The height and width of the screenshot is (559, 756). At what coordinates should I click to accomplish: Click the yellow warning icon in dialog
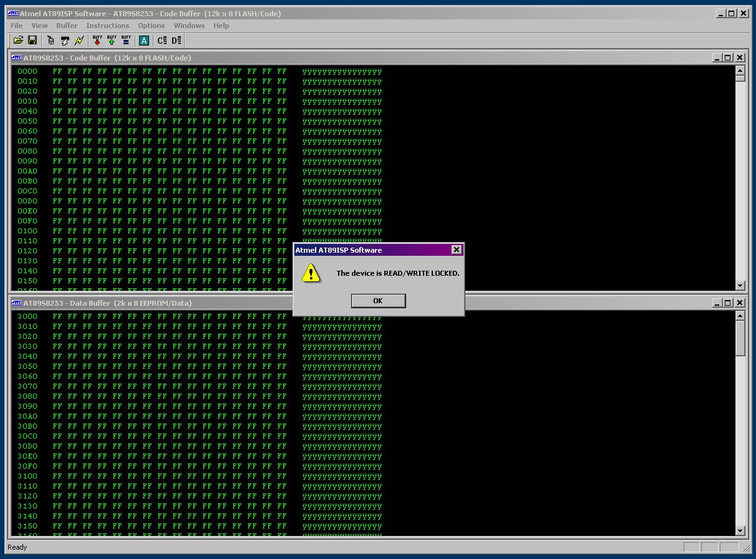(311, 273)
